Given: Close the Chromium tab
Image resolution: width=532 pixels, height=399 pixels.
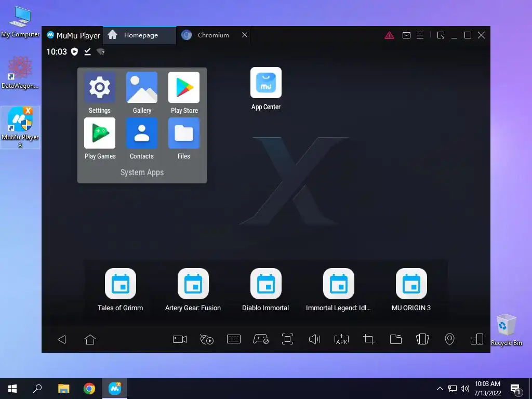Looking at the screenshot, I should pos(245,35).
